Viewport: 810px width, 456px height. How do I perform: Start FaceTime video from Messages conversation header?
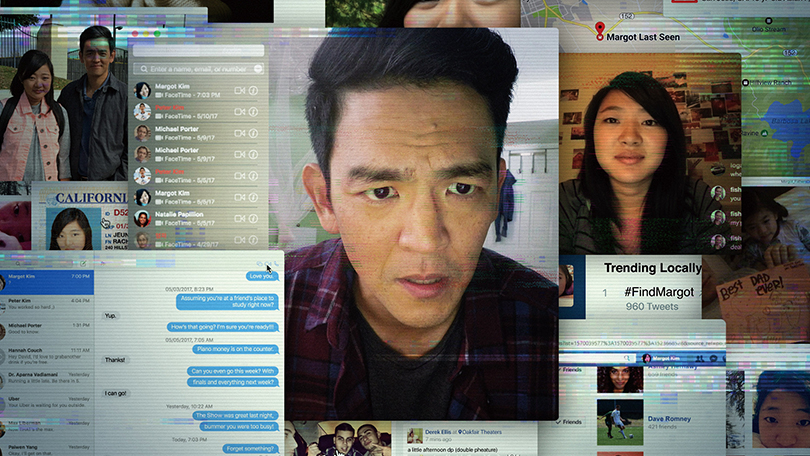pos(268,264)
